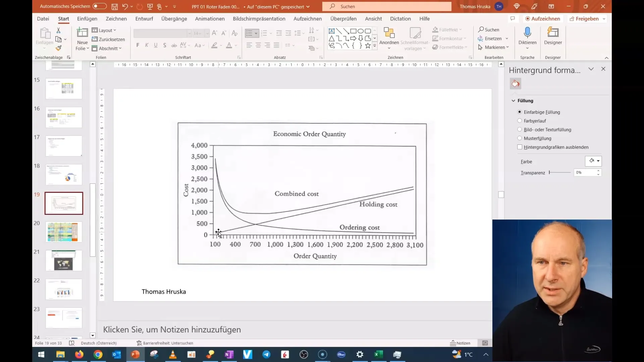Image resolution: width=644 pixels, height=362 pixels.
Task: Click the Undo arrow icon in the toolbar
Action: pos(125,6)
